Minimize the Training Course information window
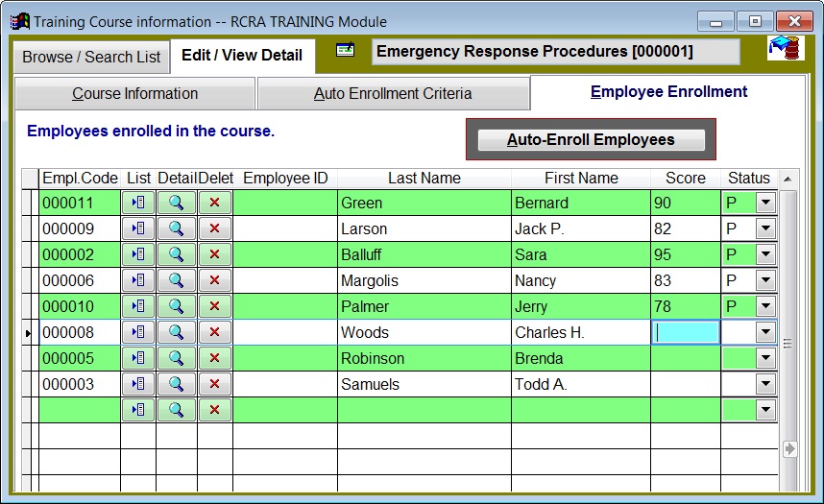Viewport: 824px width, 504px height. click(x=715, y=22)
